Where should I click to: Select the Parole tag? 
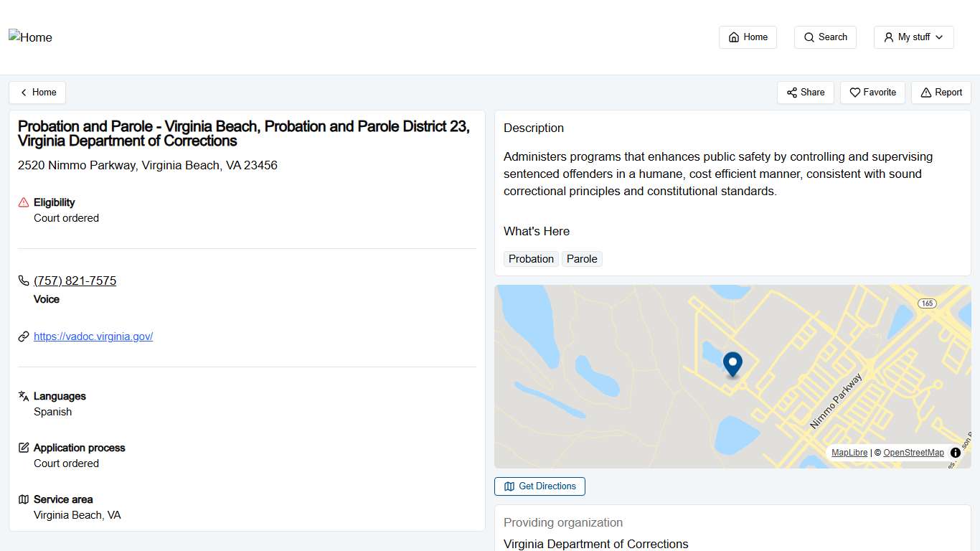tap(582, 259)
